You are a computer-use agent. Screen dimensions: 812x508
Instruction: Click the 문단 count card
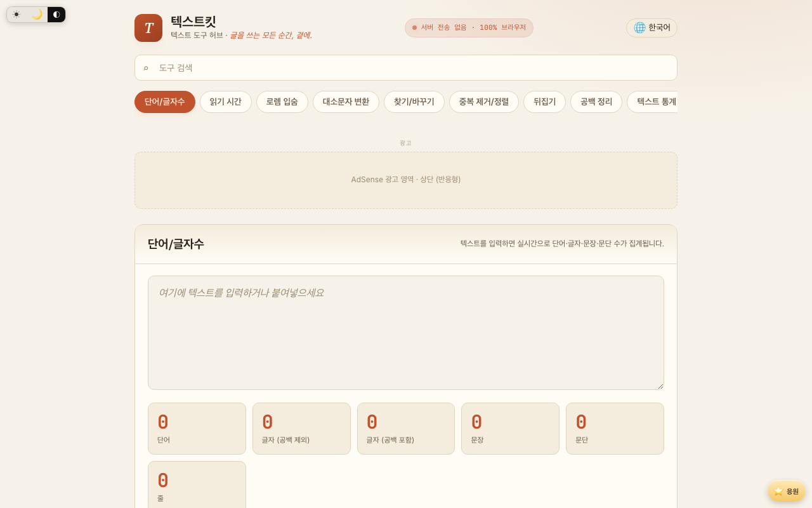615,429
